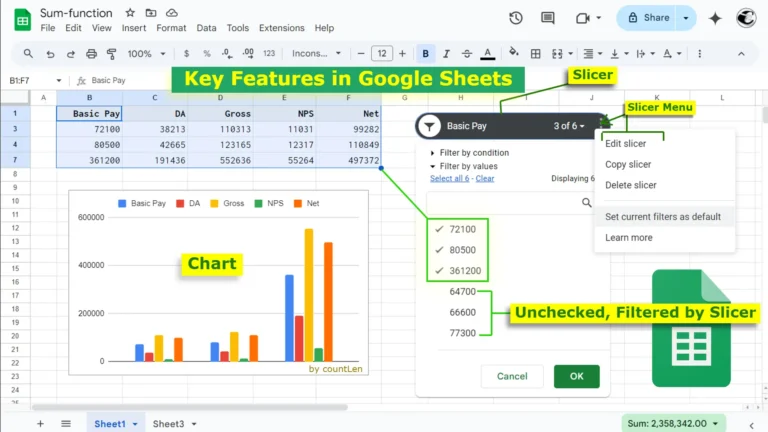Click the search menus magnifier icon
This screenshot has height=432, width=768.
[x=28, y=53]
